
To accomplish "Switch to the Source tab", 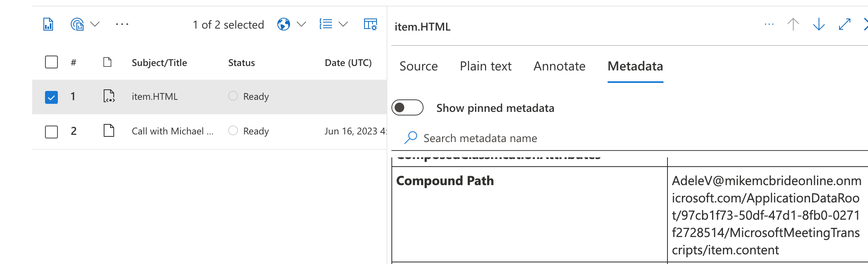I will click(x=418, y=66).
